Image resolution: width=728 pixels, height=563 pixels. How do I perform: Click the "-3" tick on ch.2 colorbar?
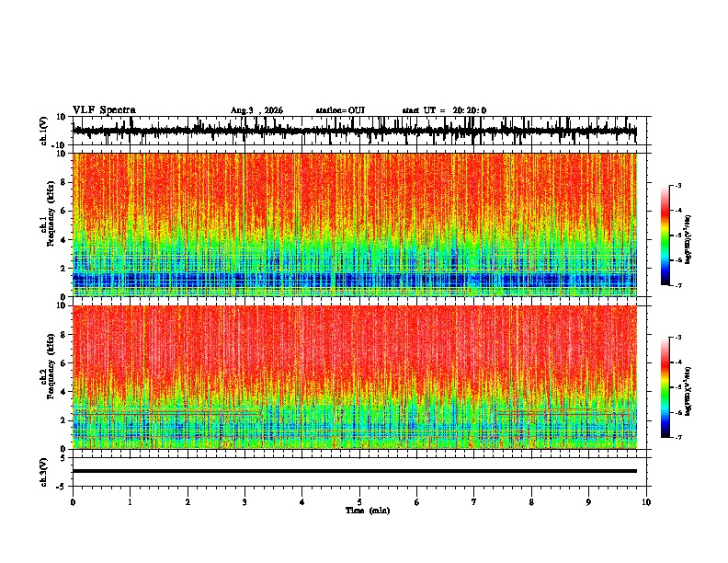click(678, 338)
